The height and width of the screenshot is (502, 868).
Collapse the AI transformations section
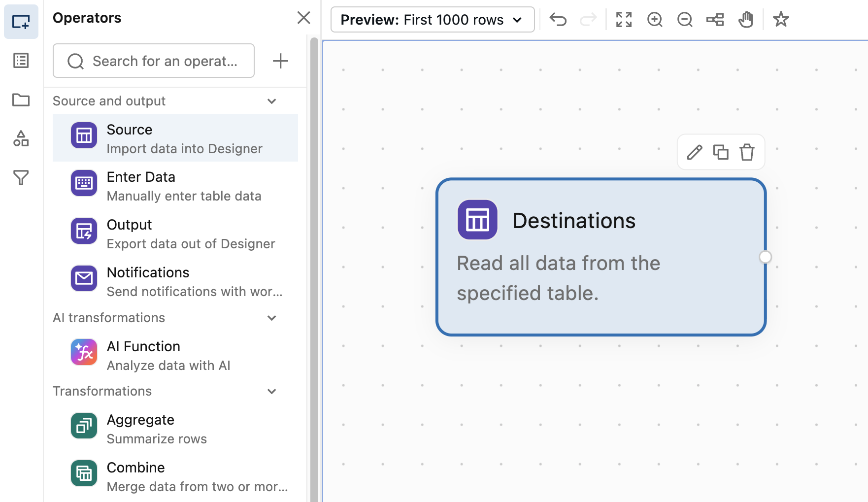click(x=271, y=318)
